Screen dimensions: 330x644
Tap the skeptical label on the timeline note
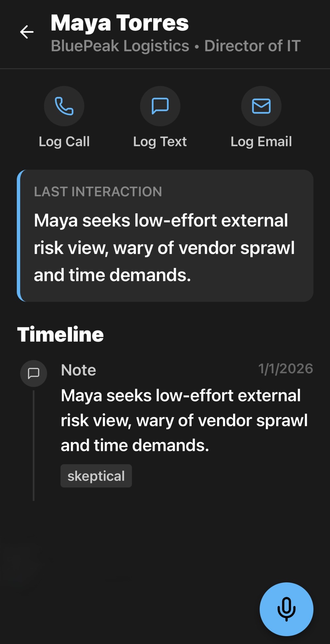tap(96, 476)
